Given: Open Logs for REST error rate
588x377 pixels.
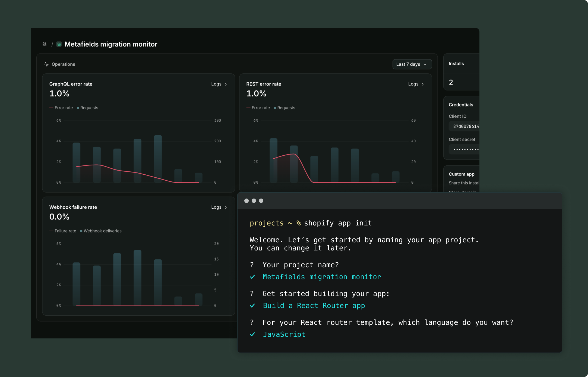Looking at the screenshot, I should [416, 84].
